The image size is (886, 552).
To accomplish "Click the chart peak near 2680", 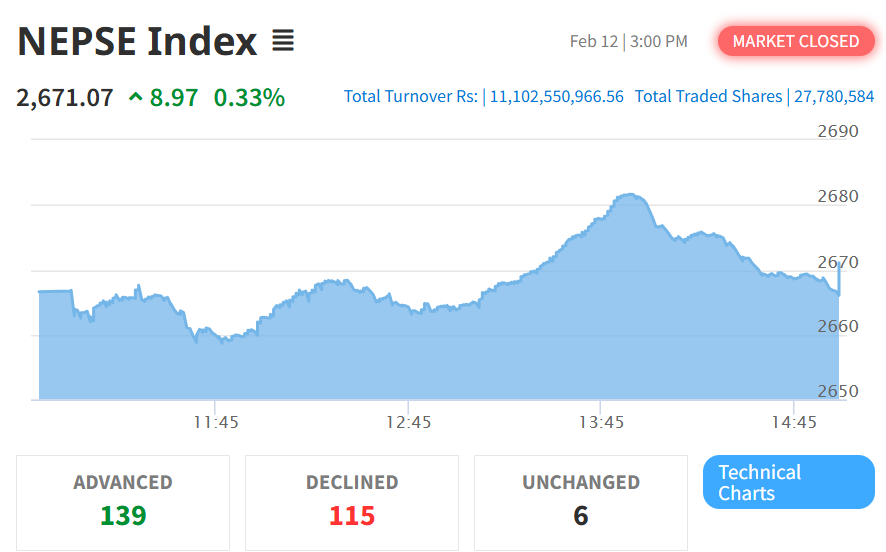I will pyautogui.click(x=628, y=196).
